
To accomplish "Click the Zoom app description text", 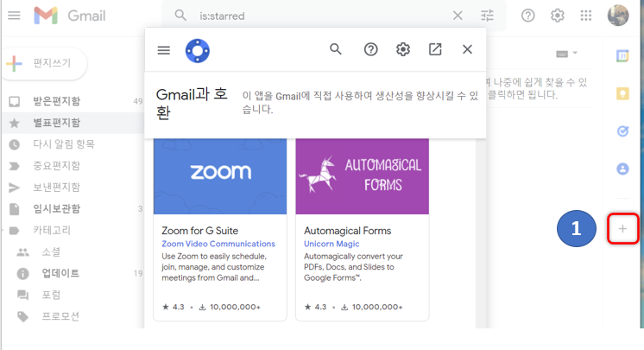I will [x=214, y=267].
